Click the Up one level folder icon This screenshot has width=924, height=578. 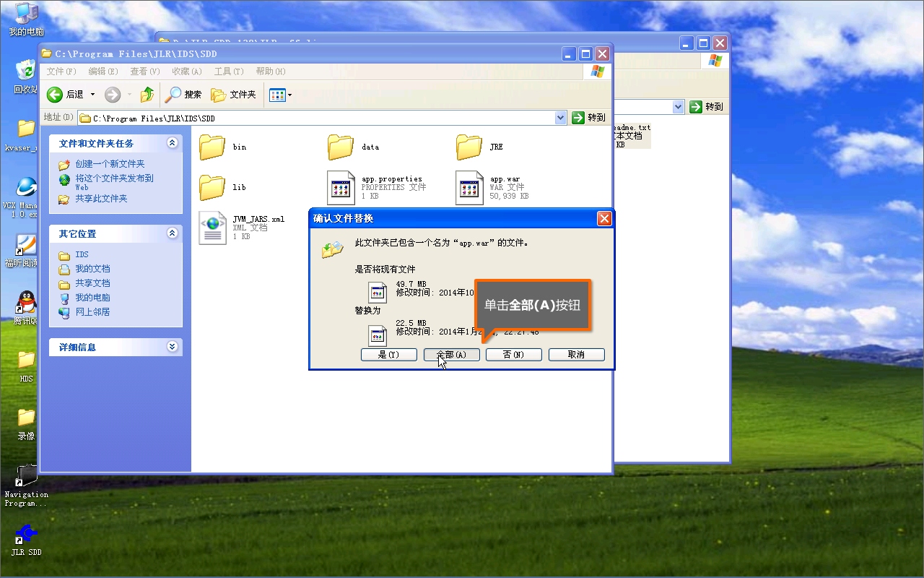(147, 95)
